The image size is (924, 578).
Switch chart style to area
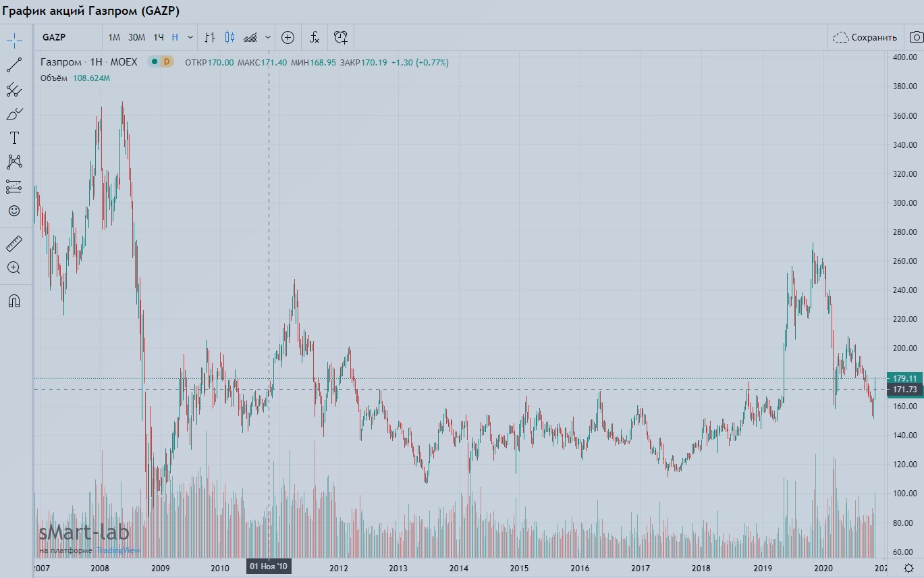click(x=250, y=37)
